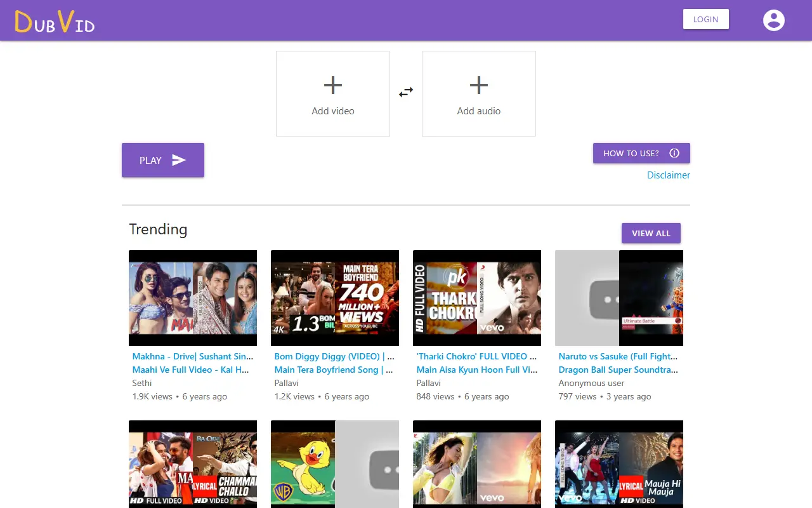Click the info icon in How to Use

coord(674,153)
